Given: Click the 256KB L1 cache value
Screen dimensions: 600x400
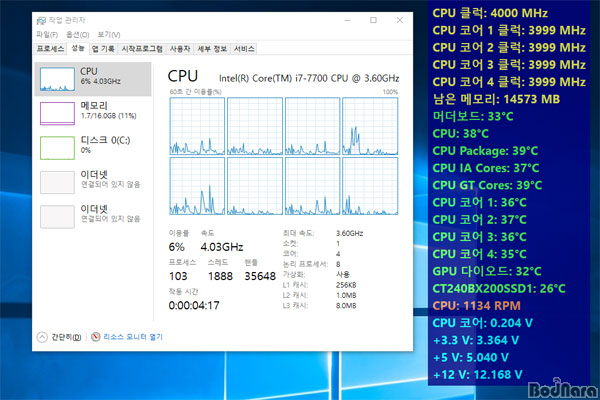Looking at the screenshot, I should [346, 285].
